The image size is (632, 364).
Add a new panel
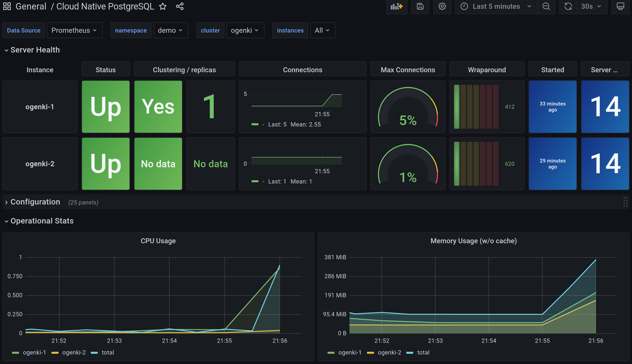(x=396, y=6)
